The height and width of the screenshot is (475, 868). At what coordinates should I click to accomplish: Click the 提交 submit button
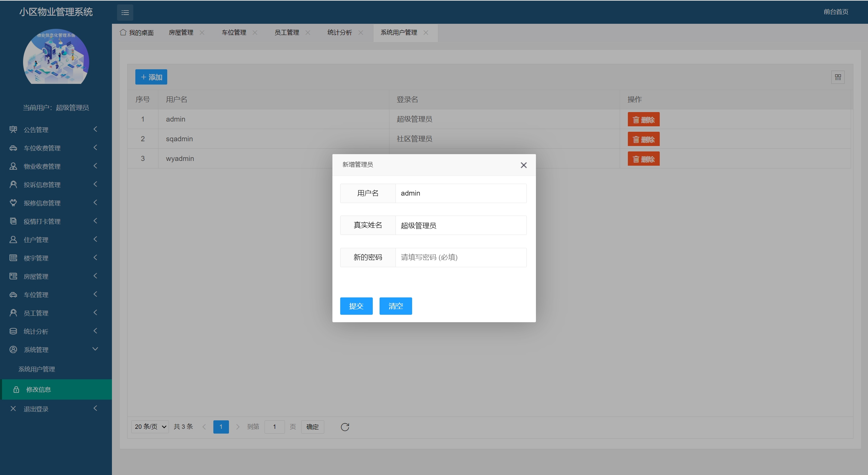pyautogui.click(x=356, y=306)
